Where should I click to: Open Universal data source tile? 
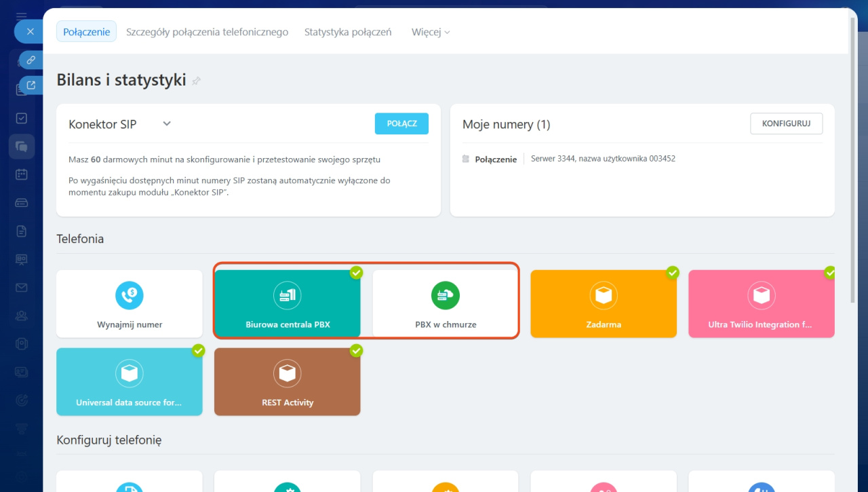(x=129, y=381)
